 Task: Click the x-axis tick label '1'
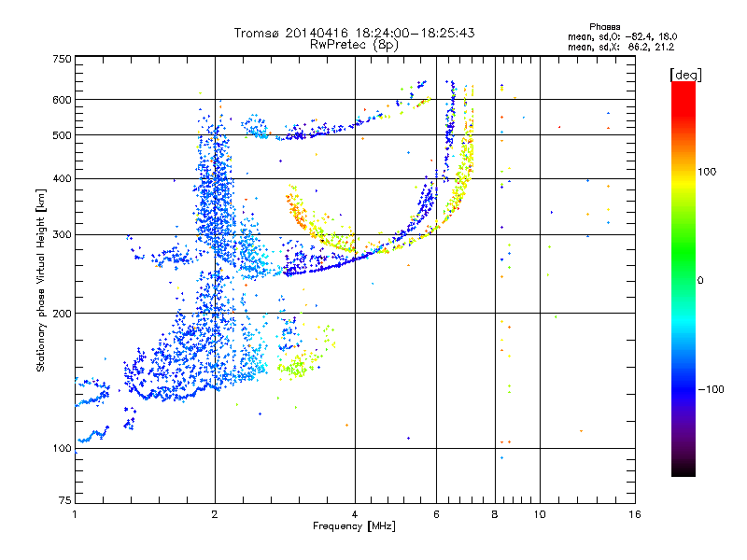[75, 514]
